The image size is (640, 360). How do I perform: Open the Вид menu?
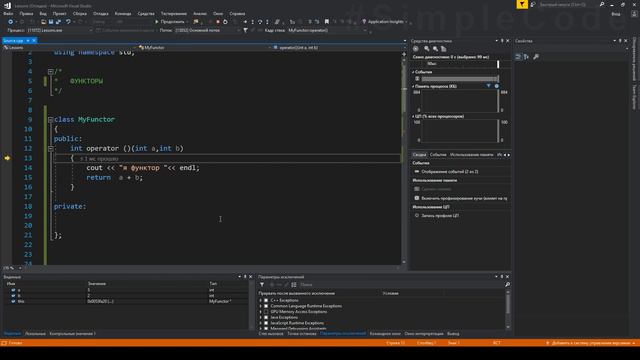click(x=43, y=13)
